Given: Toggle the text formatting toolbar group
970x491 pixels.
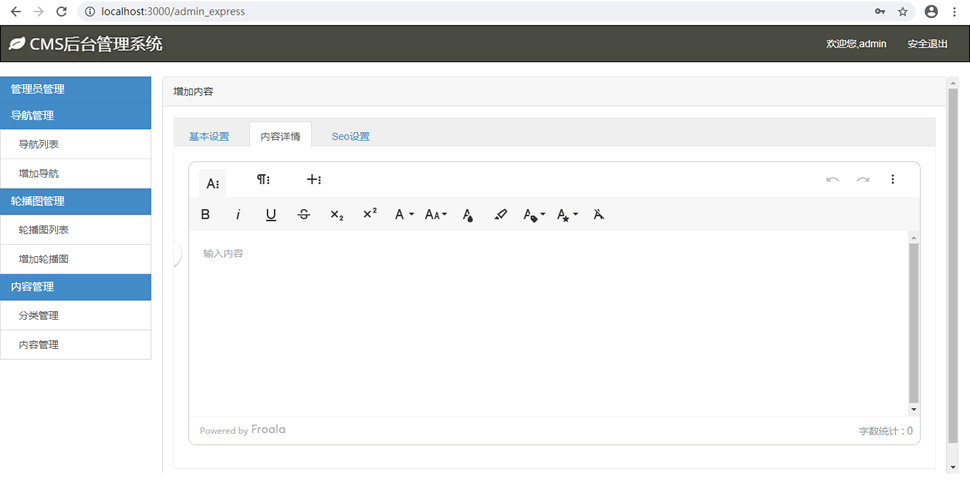Looking at the screenshot, I should [x=212, y=183].
